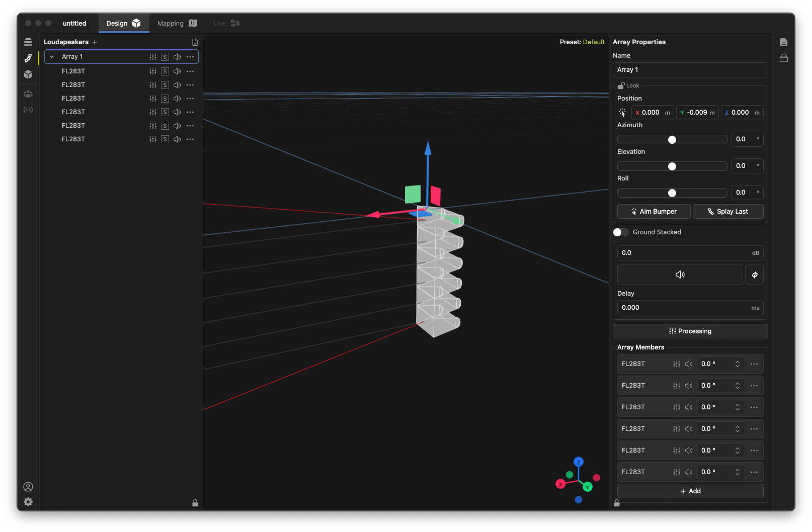The height and width of the screenshot is (532, 812).
Task: Open settings gear in sidebar
Action: tap(28, 502)
